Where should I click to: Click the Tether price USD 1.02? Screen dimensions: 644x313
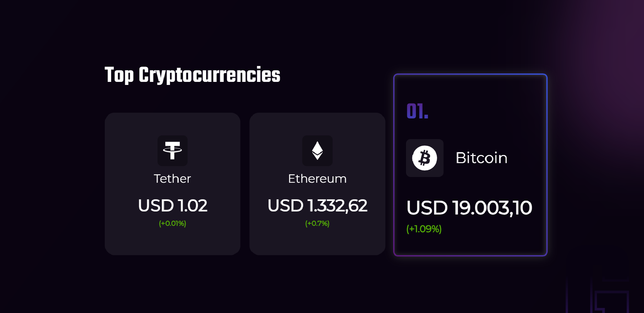(x=172, y=205)
